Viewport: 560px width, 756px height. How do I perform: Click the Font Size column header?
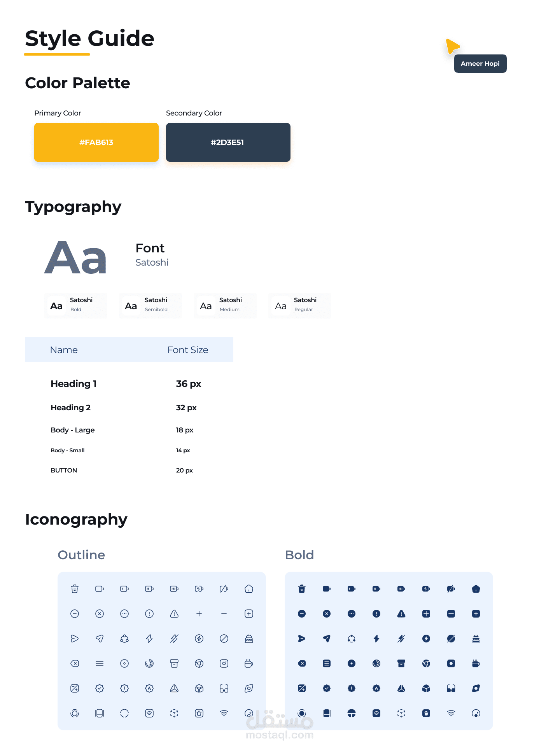point(188,350)
